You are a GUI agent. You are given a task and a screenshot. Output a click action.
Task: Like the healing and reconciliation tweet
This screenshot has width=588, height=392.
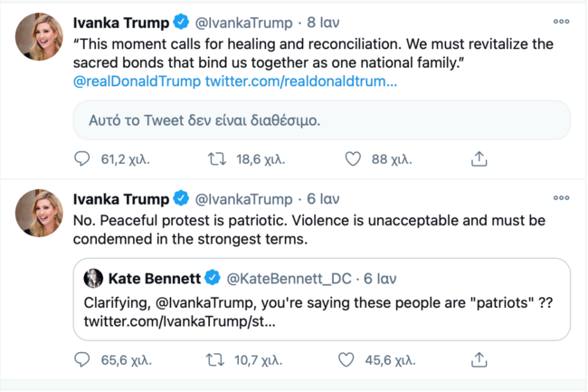click(354, 159)
